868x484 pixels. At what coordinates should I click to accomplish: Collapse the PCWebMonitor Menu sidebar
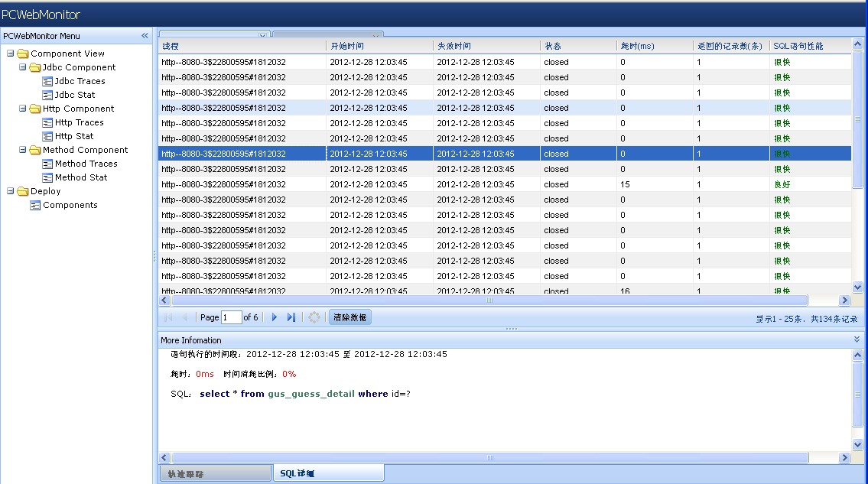(145, 36)
